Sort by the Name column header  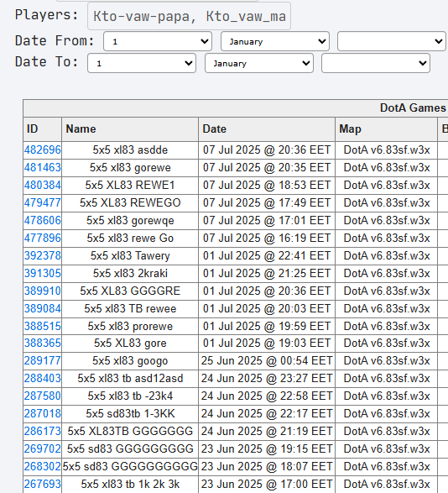[130, 129]
